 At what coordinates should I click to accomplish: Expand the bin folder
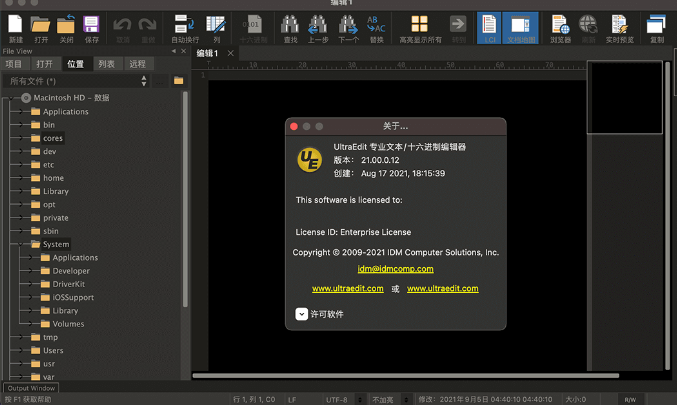[x=20, y=125]
